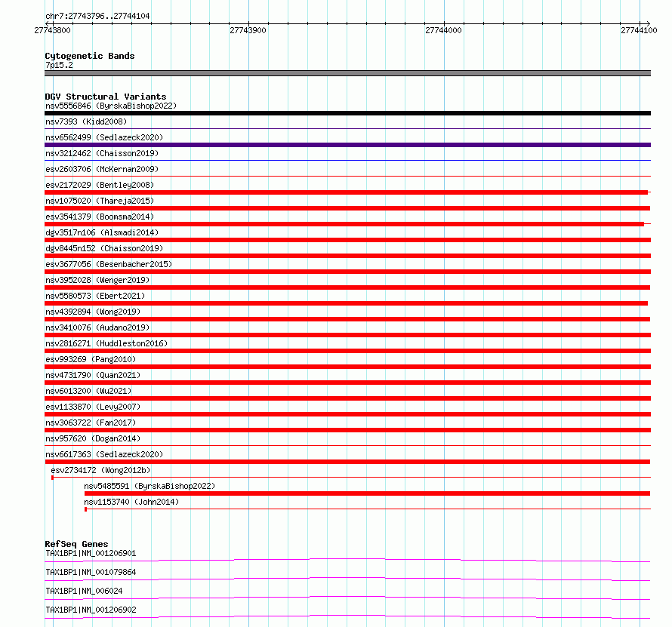Click the ruler position 27744000

pos(443,30)
